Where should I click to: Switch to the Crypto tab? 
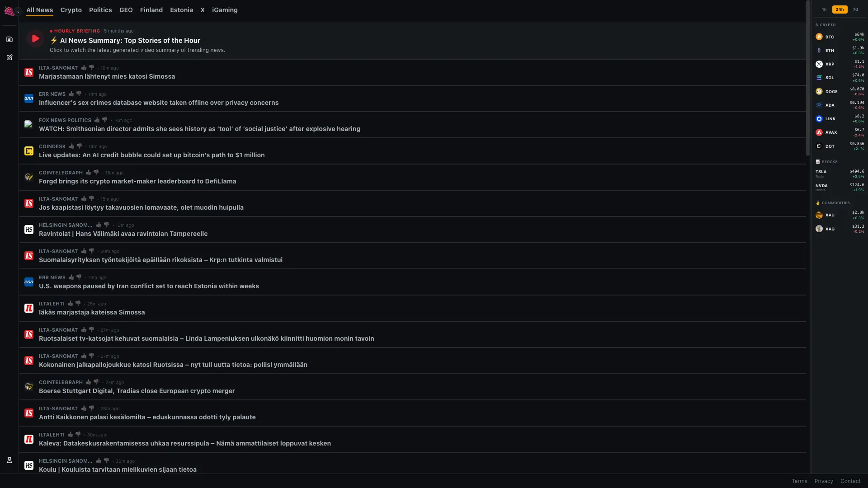[x=71, y=10]
